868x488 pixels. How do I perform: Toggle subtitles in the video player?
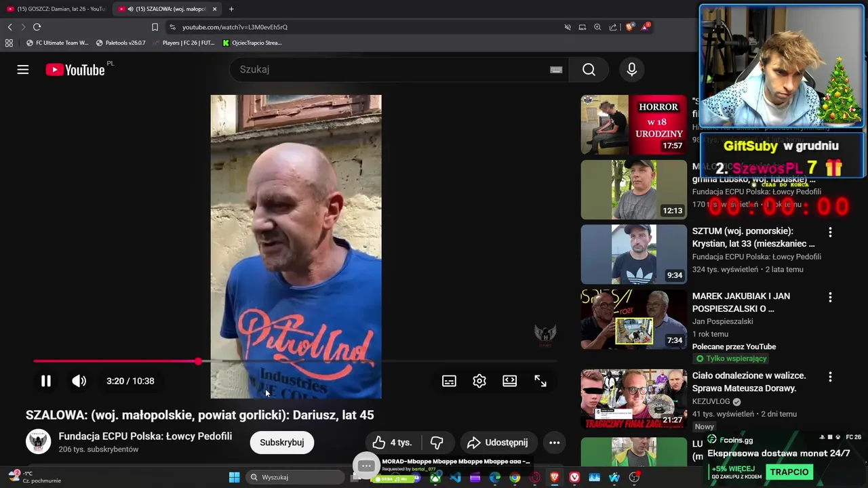click(x=449, y=381)
